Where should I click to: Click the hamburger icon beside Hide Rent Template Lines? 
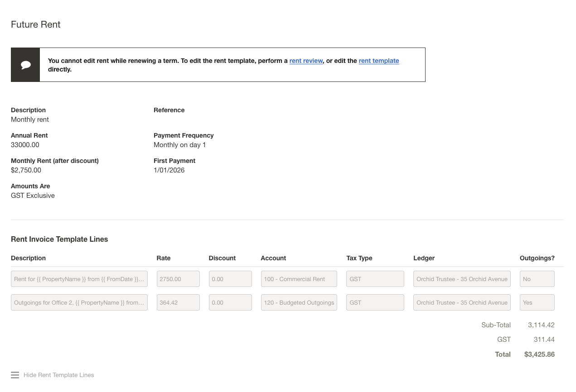[x=15, y=375]
